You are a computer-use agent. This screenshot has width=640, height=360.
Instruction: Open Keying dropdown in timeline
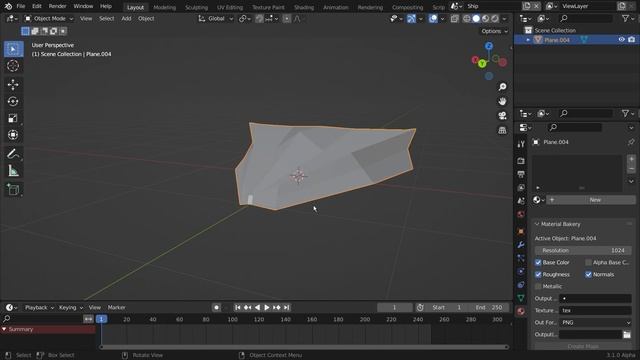71,307
